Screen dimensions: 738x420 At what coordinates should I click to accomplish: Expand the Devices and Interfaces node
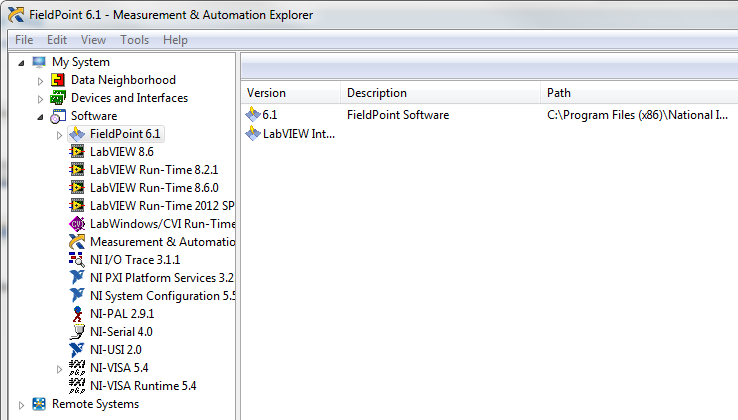click(40, 99)
